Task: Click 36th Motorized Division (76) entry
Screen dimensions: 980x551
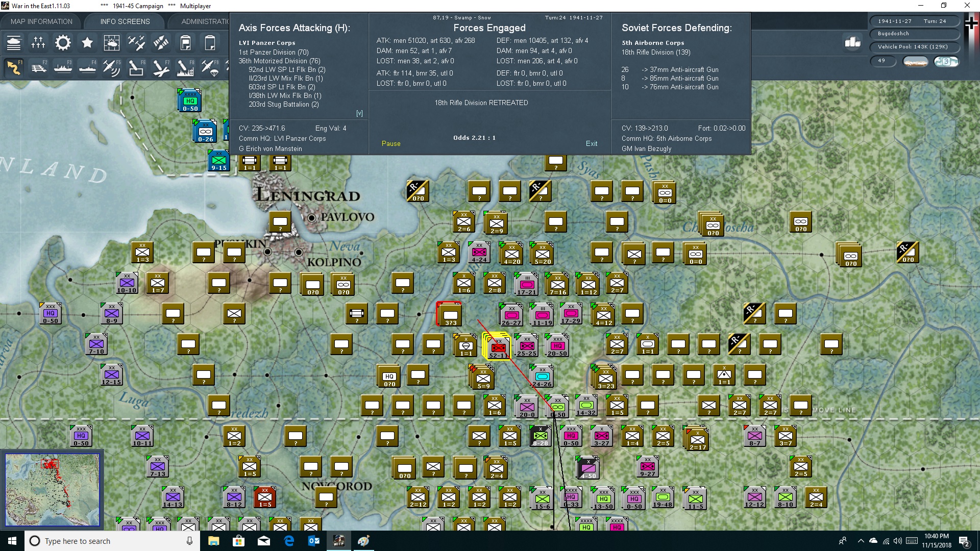Action: 279,61
